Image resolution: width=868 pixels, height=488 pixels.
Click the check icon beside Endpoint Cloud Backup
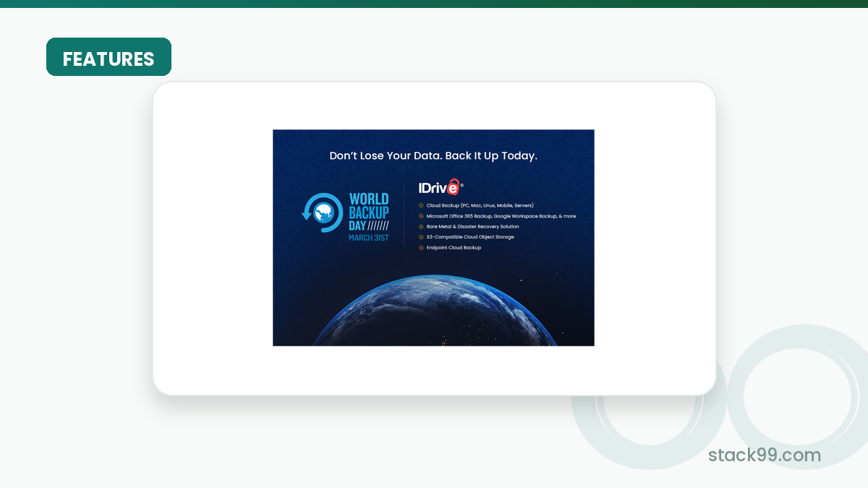click(x=421, y=247)
